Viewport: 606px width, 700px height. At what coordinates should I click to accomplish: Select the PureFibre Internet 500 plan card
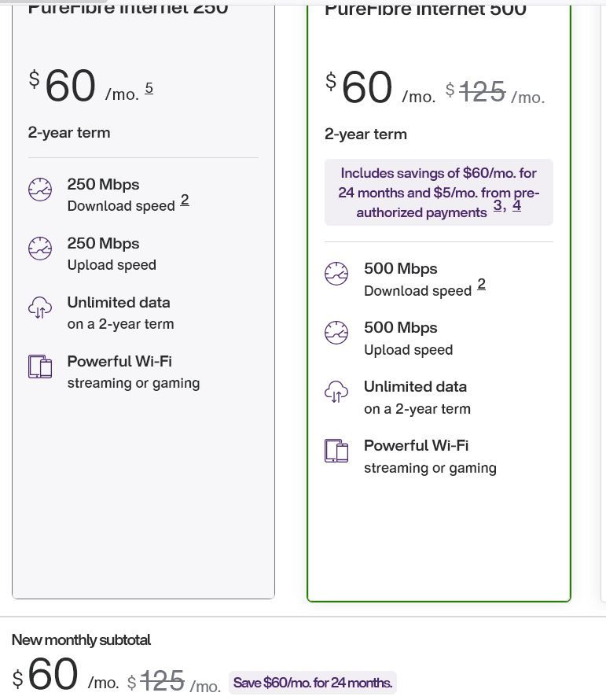tap(439, 535)
